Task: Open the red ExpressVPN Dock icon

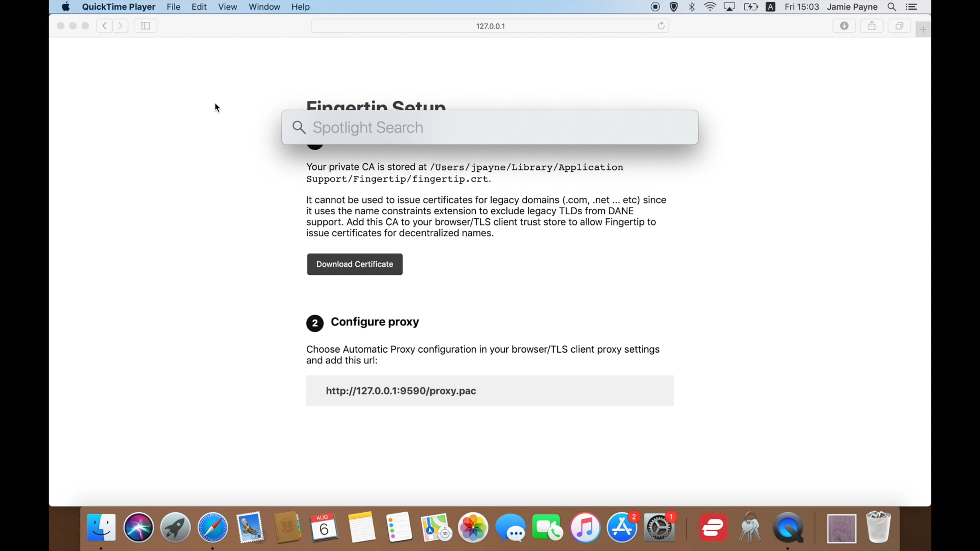Action: click(713, 527)
